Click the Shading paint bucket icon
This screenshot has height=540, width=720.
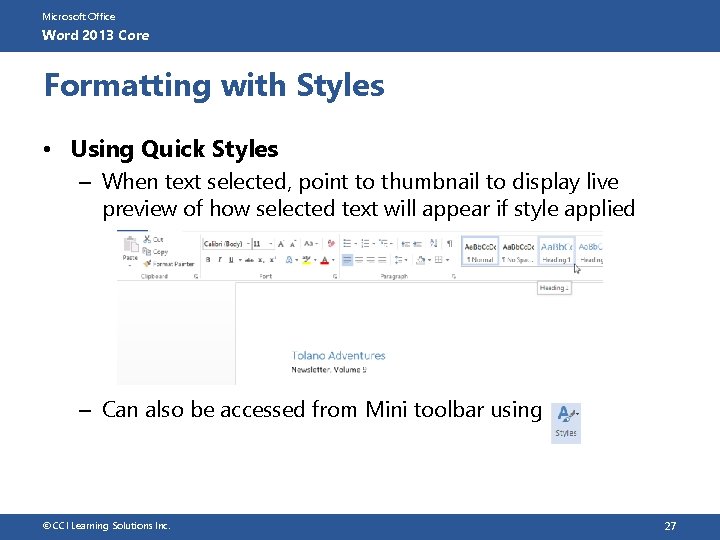[x=420, y=260]
